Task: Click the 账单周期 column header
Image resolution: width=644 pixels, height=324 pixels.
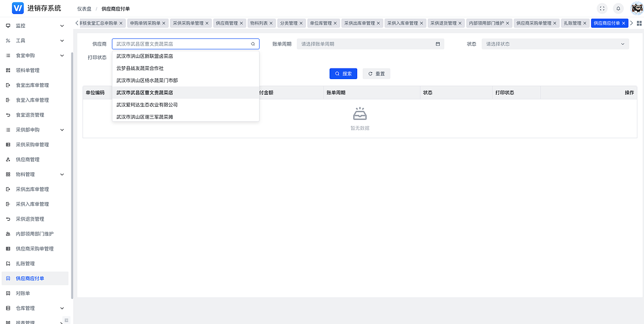Action: [372, 93]
